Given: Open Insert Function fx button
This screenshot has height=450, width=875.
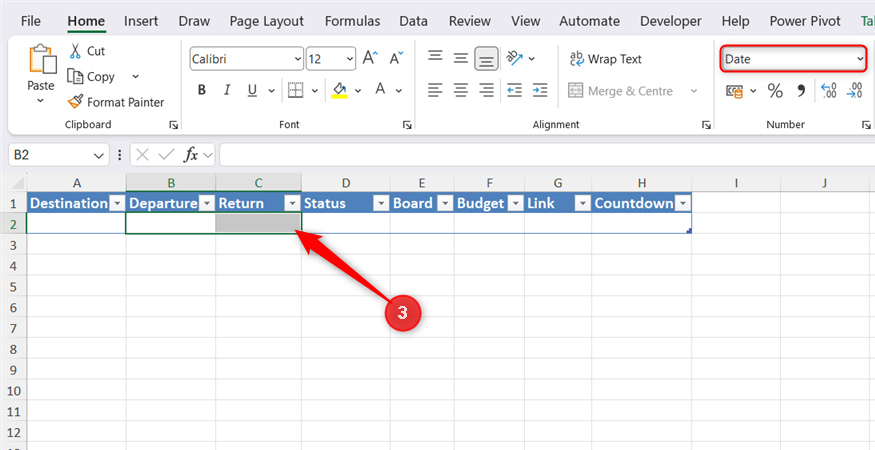Looking at the screenshot, I should [191, 155].
